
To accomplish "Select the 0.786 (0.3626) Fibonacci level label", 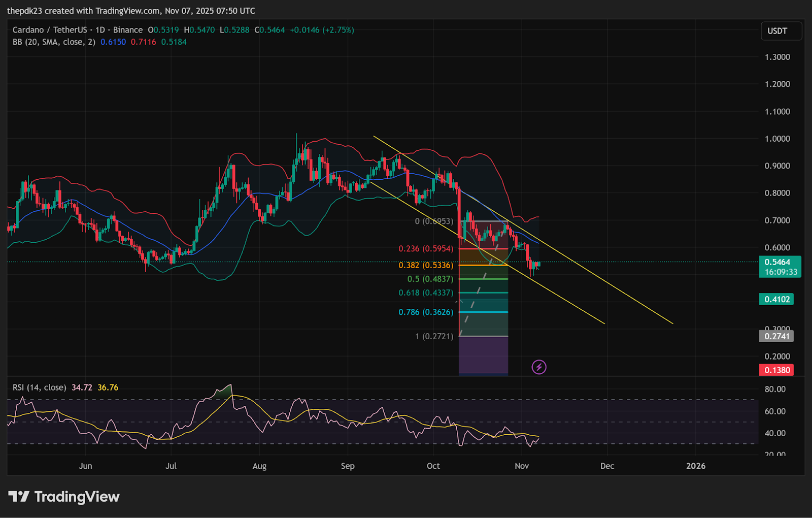I will coord(426,312).
